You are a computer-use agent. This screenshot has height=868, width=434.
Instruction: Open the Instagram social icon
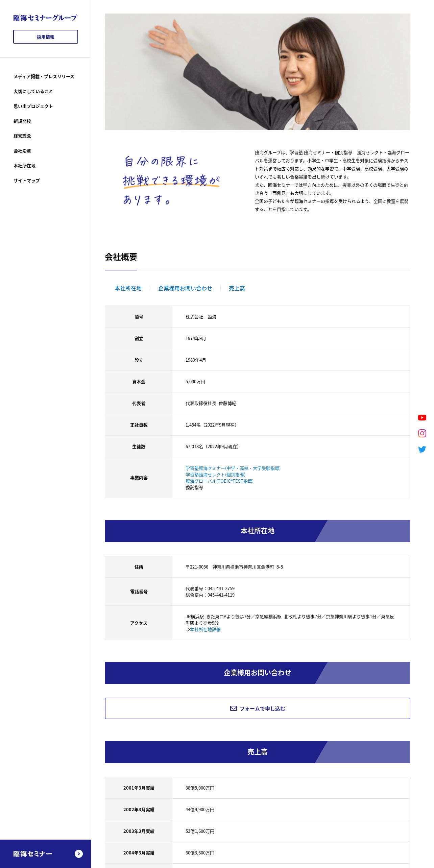(422, 433)
